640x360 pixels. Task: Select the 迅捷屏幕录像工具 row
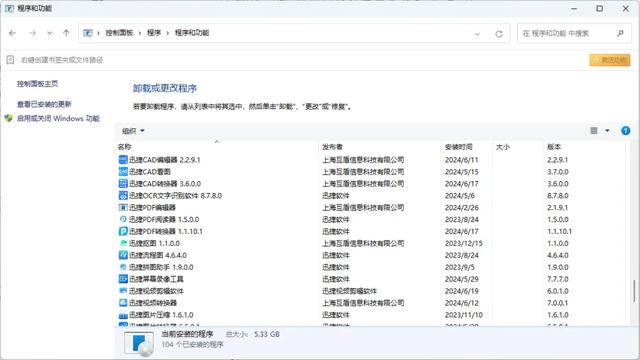pos(370,279)
